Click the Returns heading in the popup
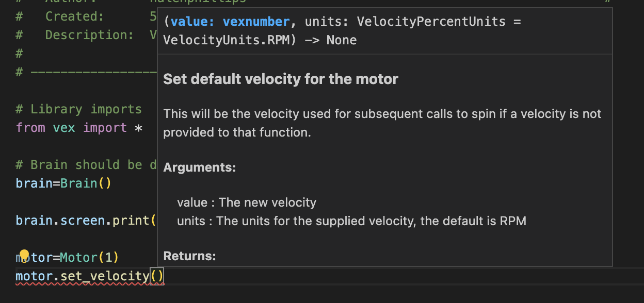Screen dimensions: 644x303 coord(189,256)
